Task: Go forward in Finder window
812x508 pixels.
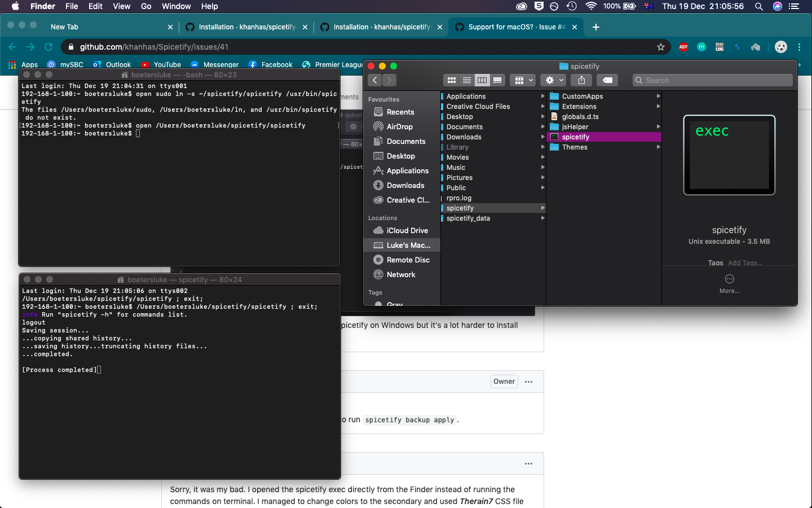Action: [x=390, y=80]
